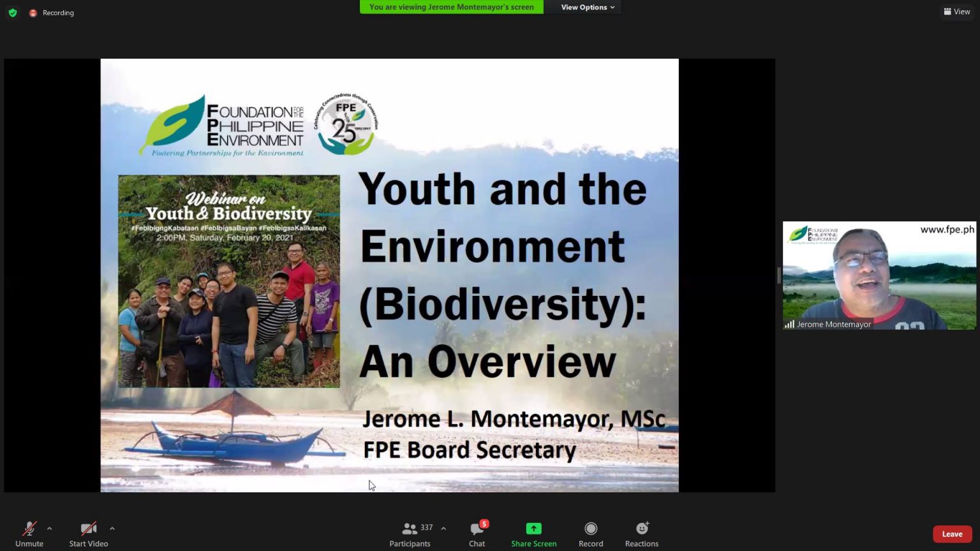The height and width of the screenshot is (551, 980).
Task: Open the Participants panel
Action: tap(410, 533)
